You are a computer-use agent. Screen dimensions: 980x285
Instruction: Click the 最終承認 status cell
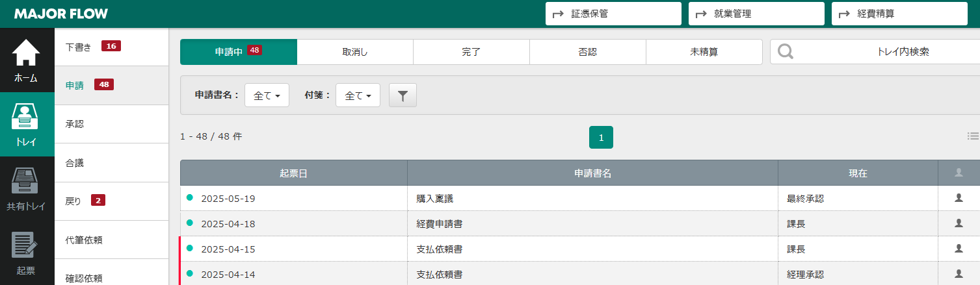point(858,198)
